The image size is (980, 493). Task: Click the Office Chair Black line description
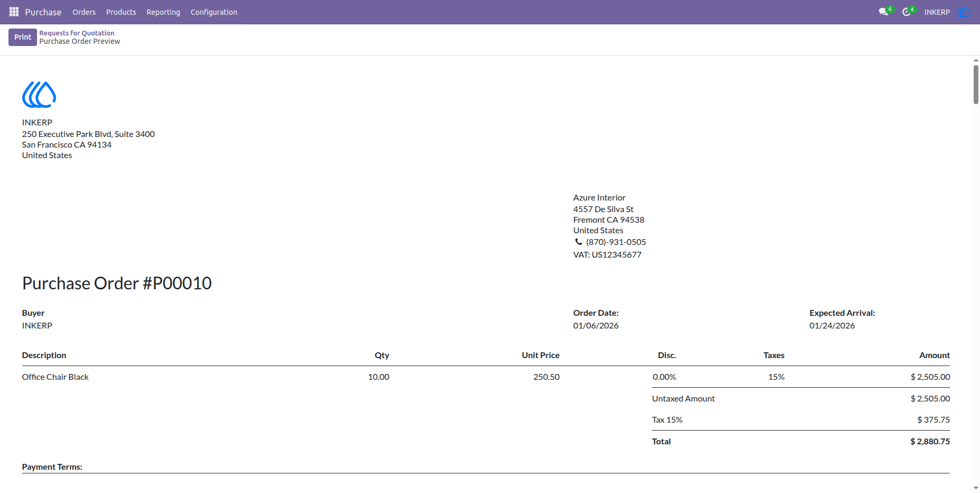[x=56, y=377]
